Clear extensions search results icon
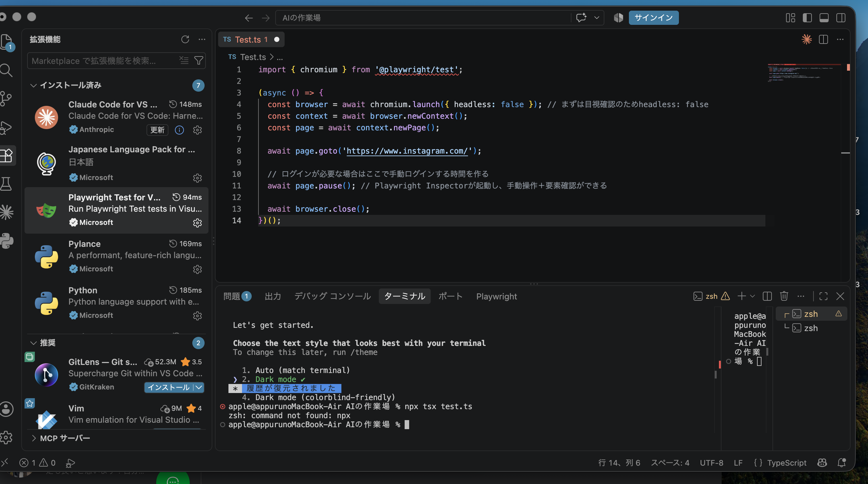Image resolution: width=868 pixels, height=484 pixels. pyautogui.click(x=184, y=60)
